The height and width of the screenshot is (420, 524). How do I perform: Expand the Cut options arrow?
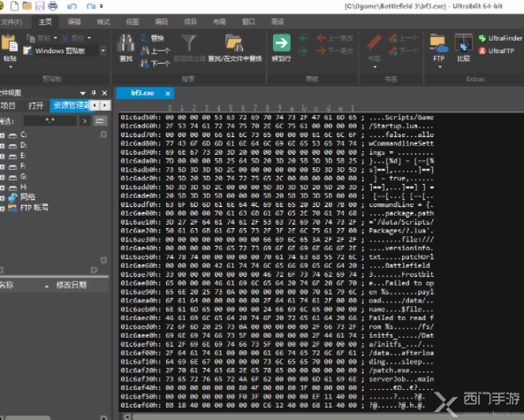89,38
